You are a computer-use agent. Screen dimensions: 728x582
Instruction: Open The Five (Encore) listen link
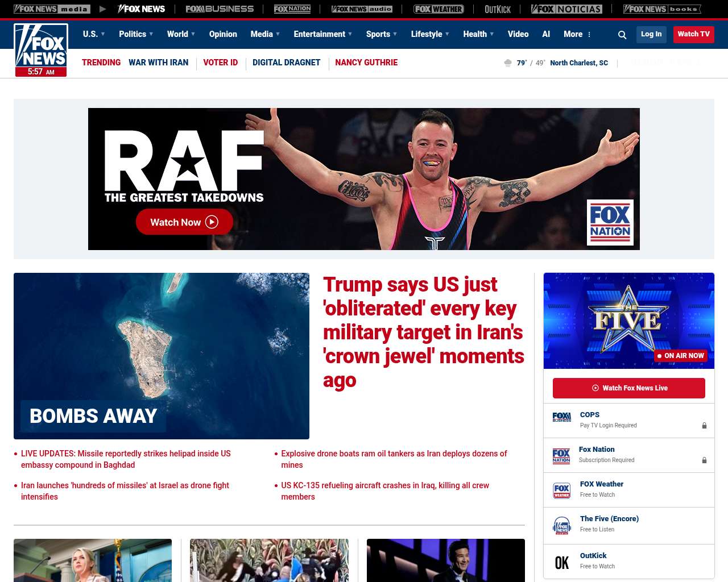(609, 519)
